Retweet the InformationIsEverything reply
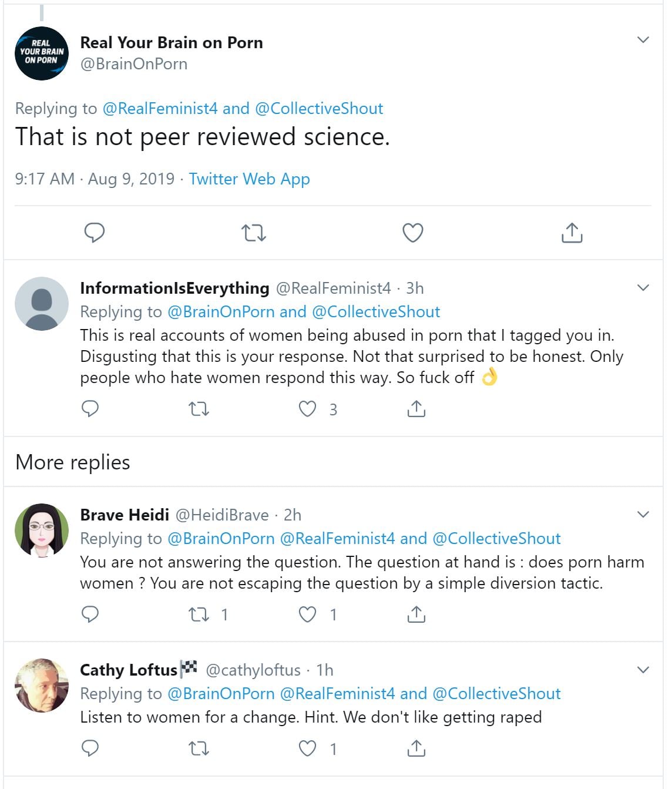672x789 pixels. [199, 409]
